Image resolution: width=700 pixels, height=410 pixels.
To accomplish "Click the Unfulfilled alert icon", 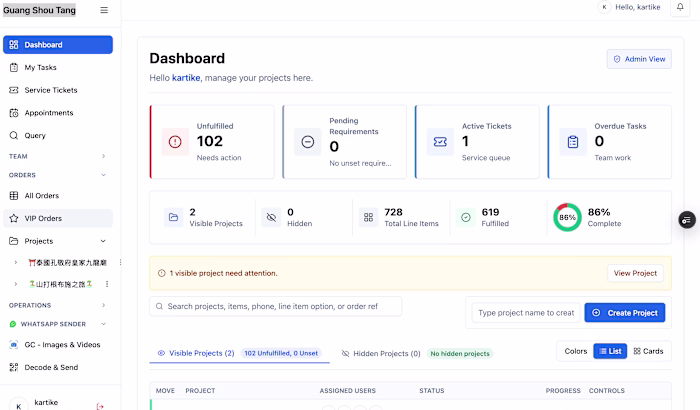I will 175,142.
